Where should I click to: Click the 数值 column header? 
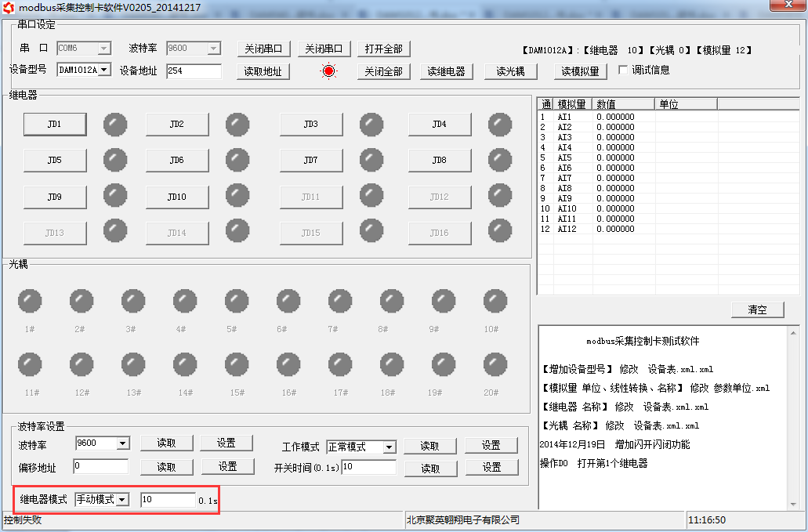[623, 103]
